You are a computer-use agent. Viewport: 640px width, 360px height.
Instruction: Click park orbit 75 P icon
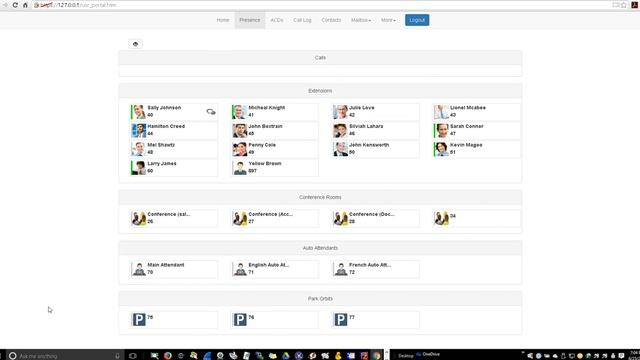point(139,320)
